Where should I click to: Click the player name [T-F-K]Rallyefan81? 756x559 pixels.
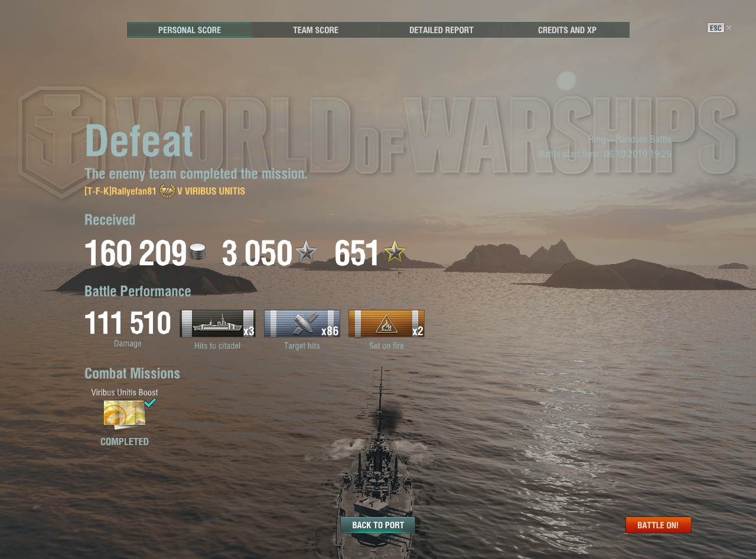120,191
